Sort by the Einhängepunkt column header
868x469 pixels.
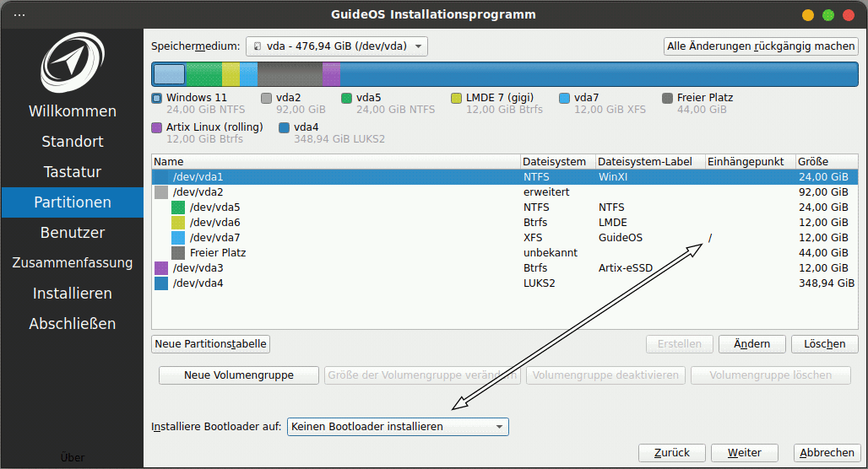click(750, 162)
